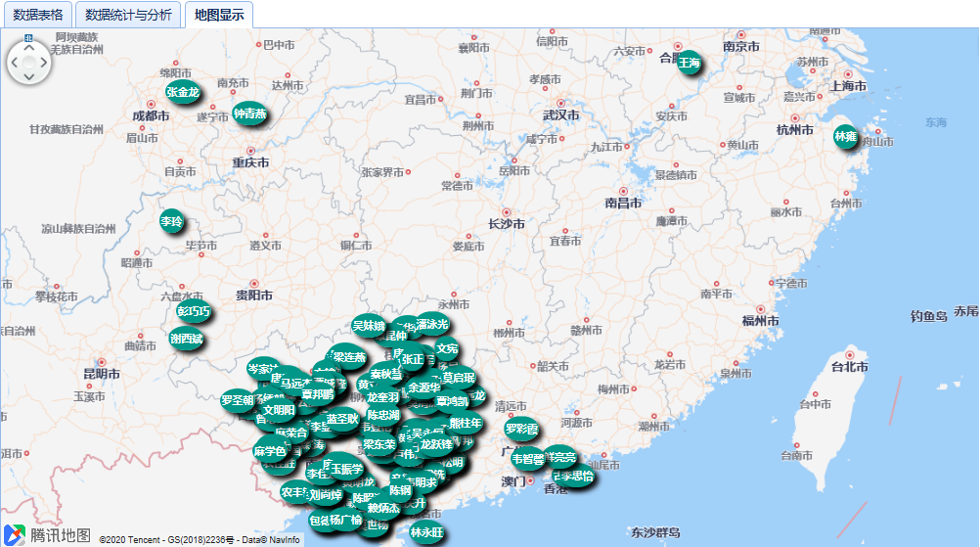Click the 腾讯地图 logo link

click(47, 534)
